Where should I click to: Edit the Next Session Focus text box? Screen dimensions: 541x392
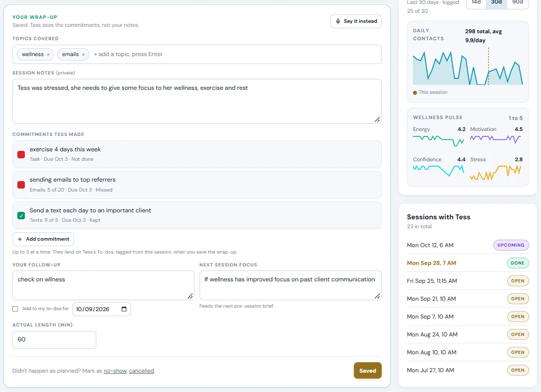[x=290, y=285]
